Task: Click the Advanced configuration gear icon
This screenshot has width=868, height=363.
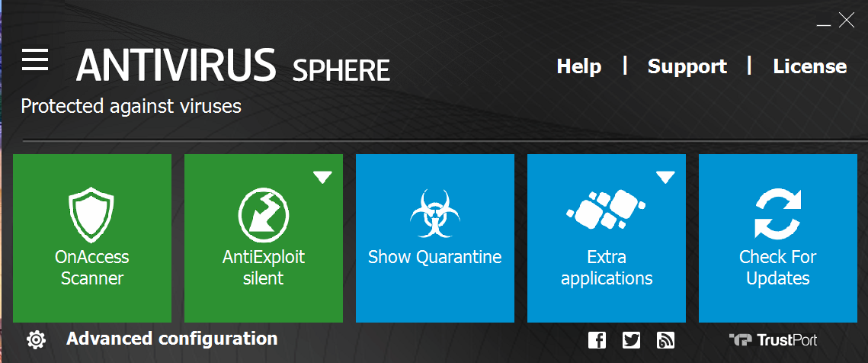Action: (x=36, y=339)
